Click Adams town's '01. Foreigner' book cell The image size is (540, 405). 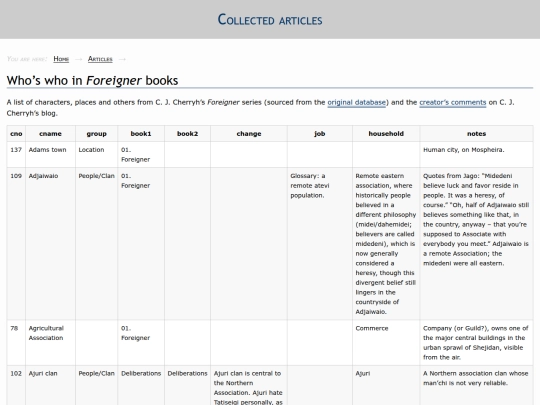pyautogui.click(x=141, y=155)
